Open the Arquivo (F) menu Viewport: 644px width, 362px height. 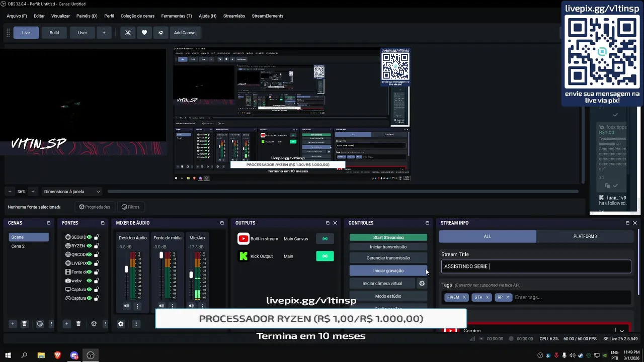pos(17,16)
